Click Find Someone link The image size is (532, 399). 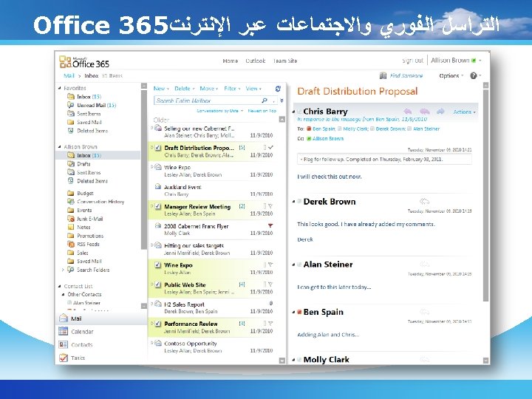pos(406,75)
